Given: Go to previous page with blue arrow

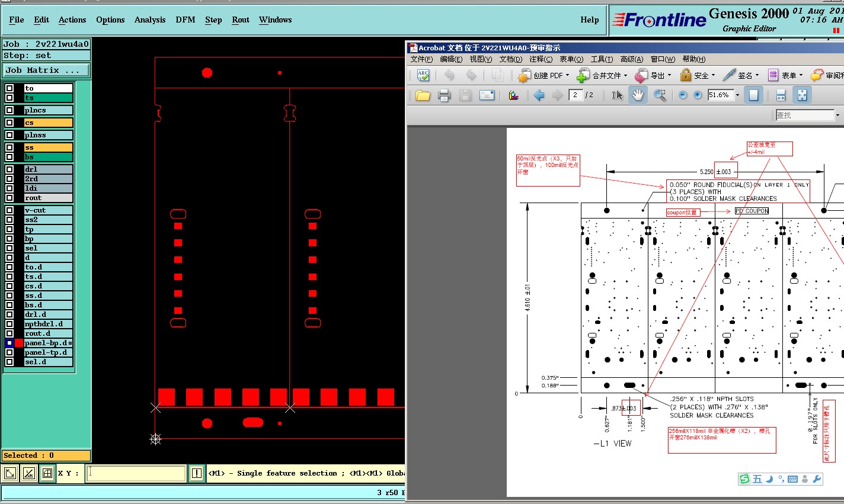Looking at the screenshot, I should tap(539, 95).
